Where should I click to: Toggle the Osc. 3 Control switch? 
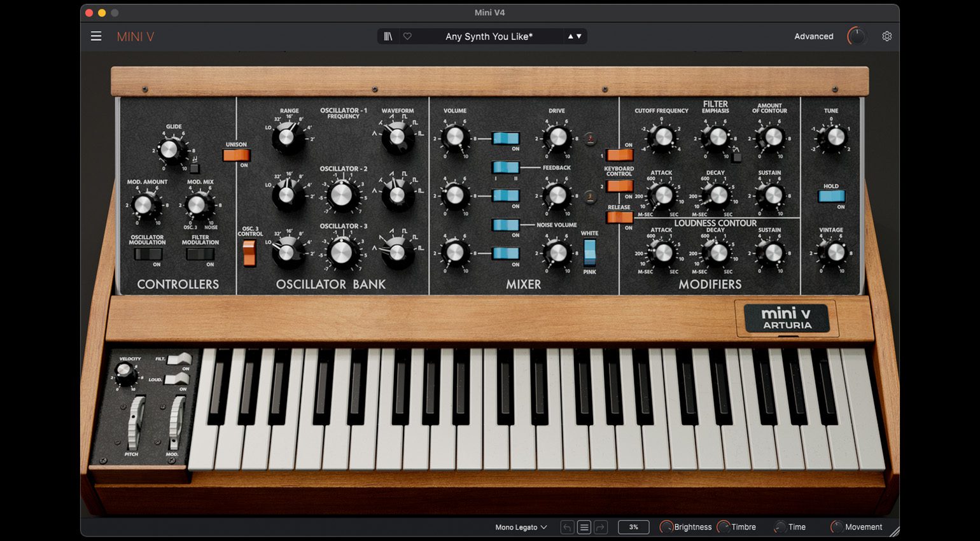pos(249,253)
